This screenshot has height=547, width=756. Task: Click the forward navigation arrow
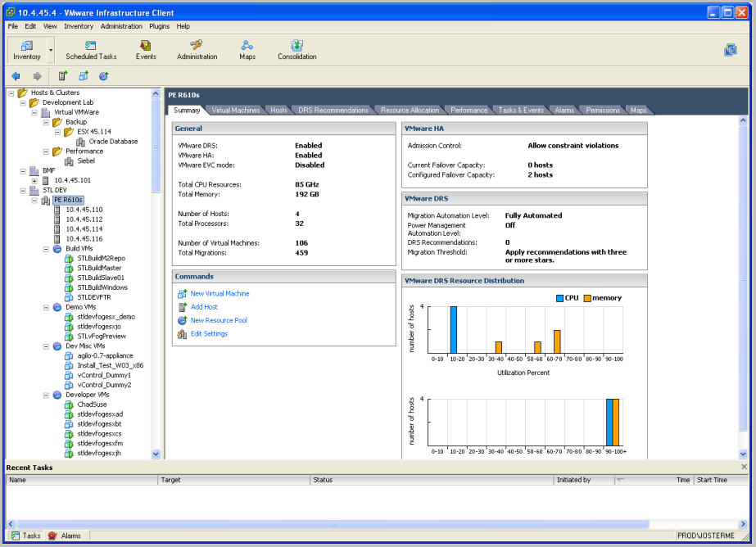point(37,76)
